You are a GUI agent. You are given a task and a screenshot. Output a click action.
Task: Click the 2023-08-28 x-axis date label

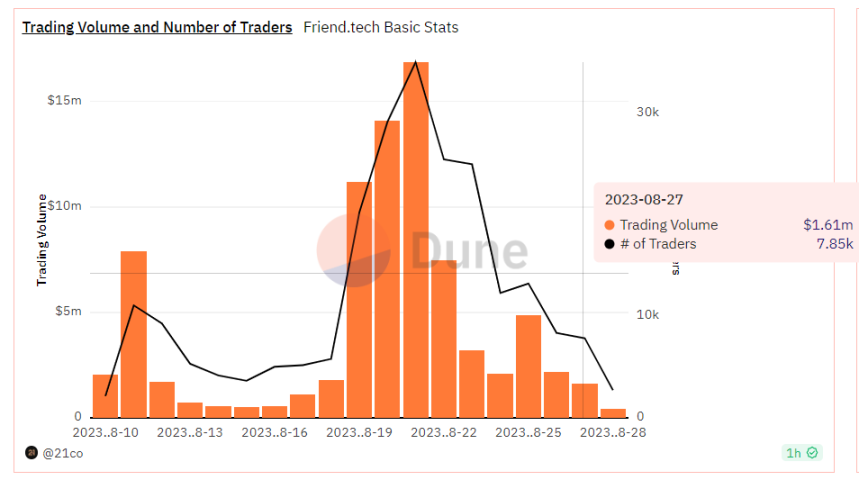615,432
